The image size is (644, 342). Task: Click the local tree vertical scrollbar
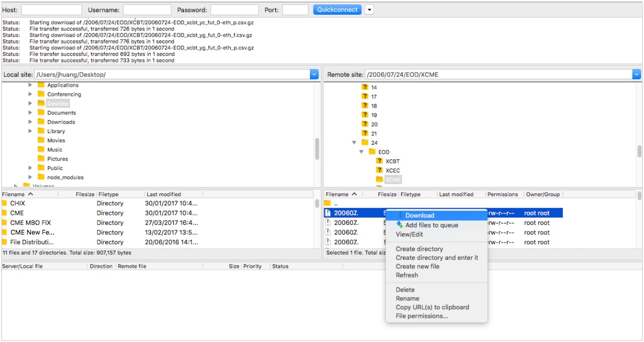pyautogui.click(x=317, y=148)
